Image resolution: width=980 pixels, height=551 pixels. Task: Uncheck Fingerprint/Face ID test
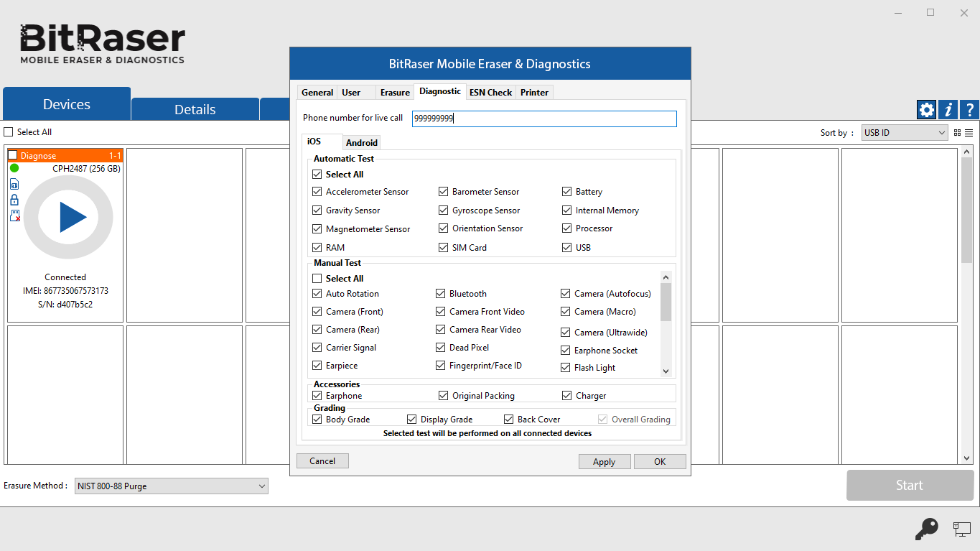pyautogui.click(x=441, y=366)
